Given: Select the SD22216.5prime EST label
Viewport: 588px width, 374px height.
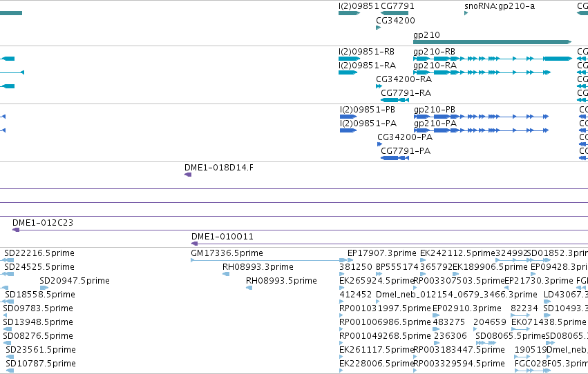Looking at the screenshot, I should 39,253.
